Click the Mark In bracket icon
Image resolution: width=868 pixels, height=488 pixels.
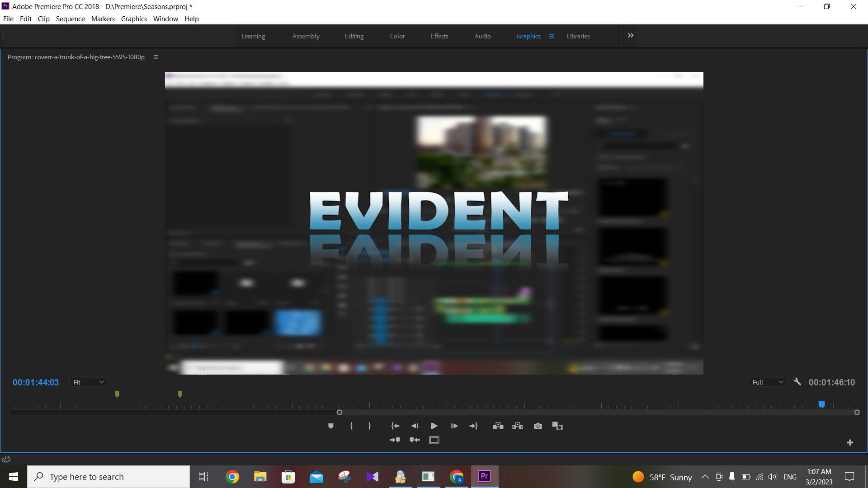[351, 426]
